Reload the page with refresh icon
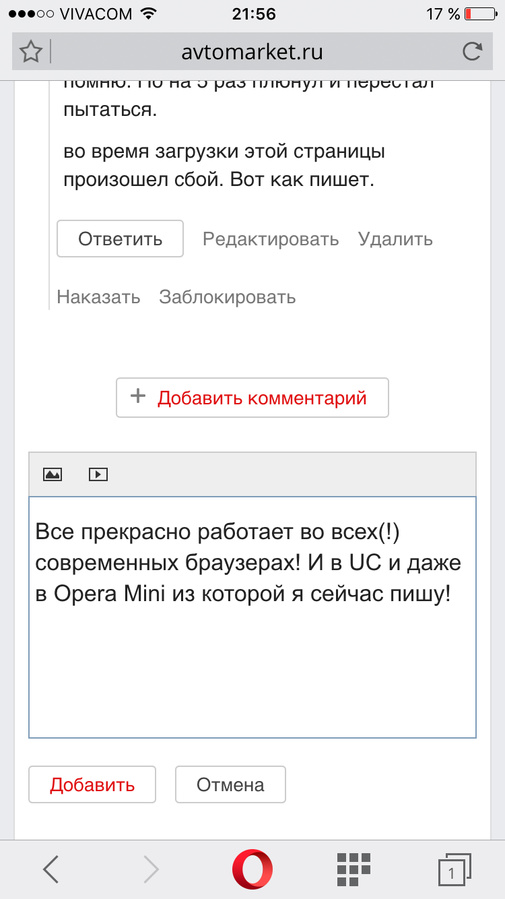505x899 pixels. 472,52
